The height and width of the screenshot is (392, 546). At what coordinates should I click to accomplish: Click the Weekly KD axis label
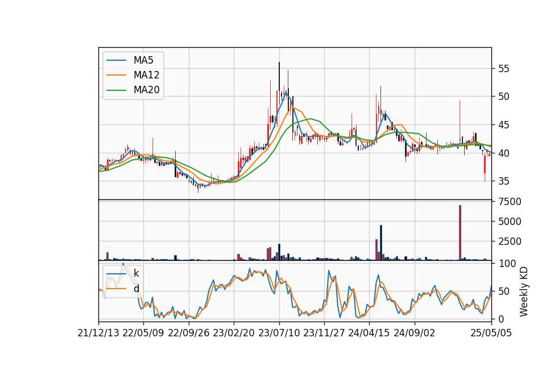523,291
